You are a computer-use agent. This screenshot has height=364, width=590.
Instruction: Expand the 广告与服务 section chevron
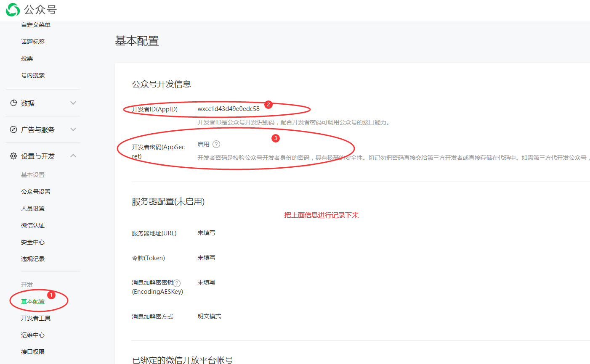(73, 129)
